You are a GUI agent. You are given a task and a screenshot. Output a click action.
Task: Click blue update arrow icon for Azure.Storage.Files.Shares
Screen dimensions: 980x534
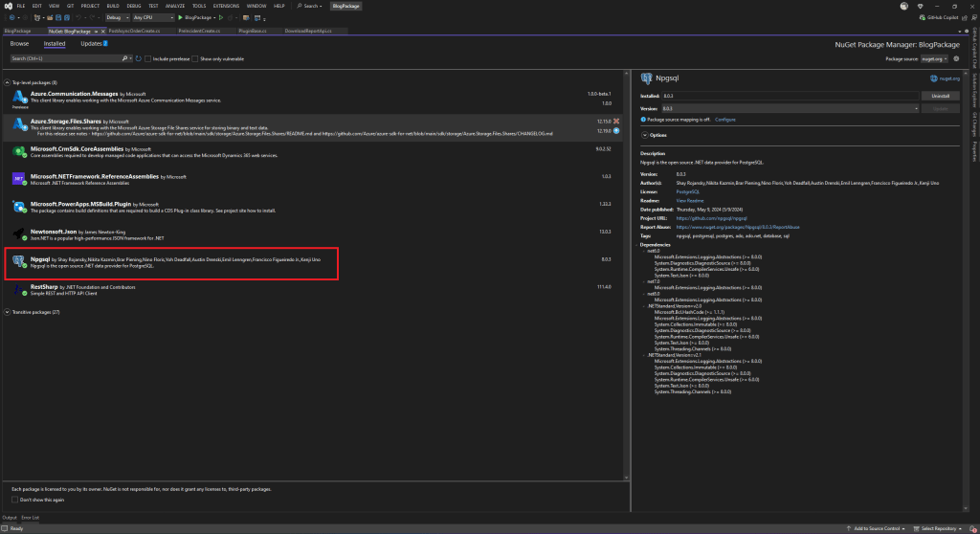(616, 131)
